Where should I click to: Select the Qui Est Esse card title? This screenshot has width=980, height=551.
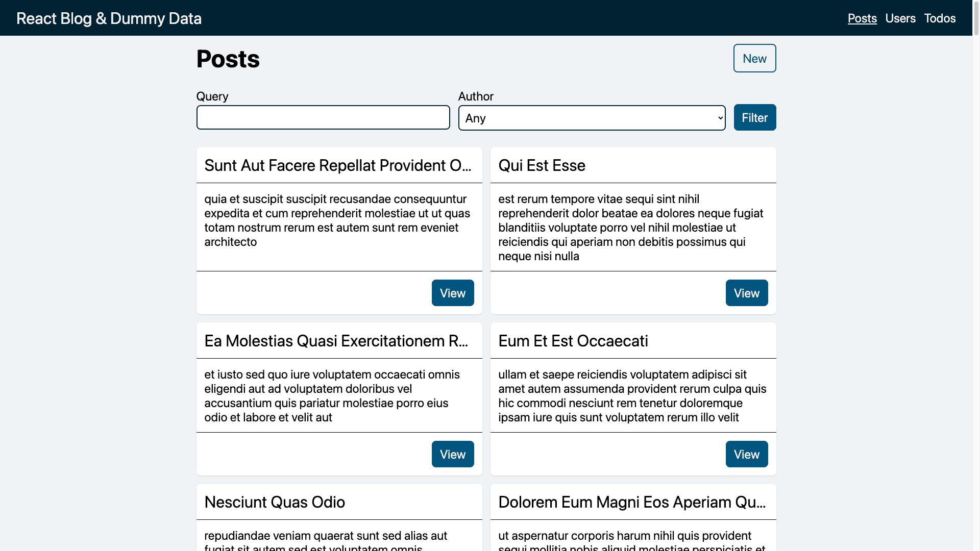click(x=542, y=165)
